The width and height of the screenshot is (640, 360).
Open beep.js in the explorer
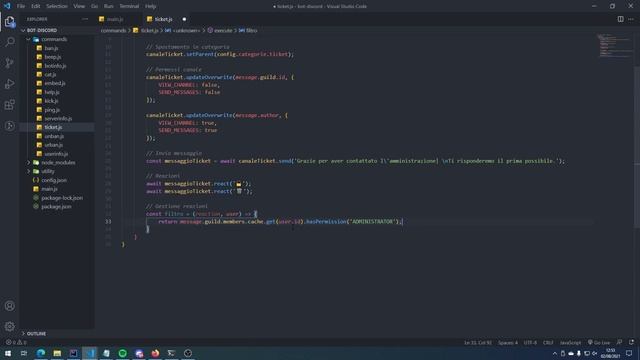[53, 57]
